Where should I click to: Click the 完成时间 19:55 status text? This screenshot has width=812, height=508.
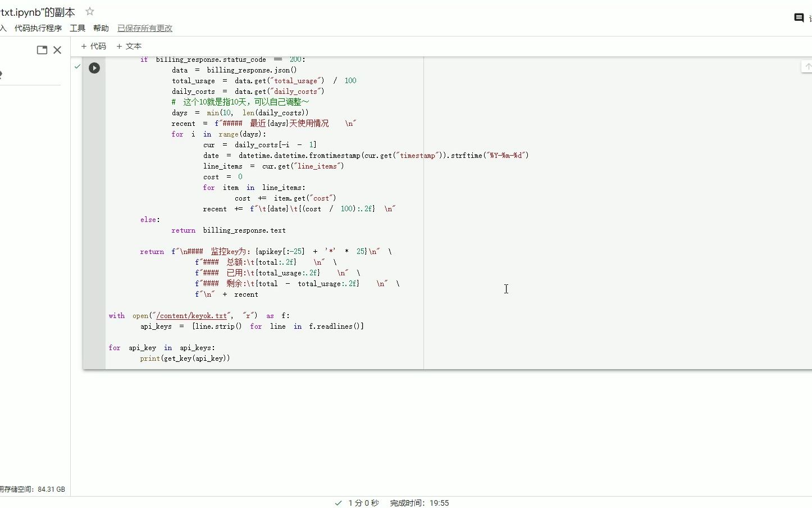click(418, 503)
